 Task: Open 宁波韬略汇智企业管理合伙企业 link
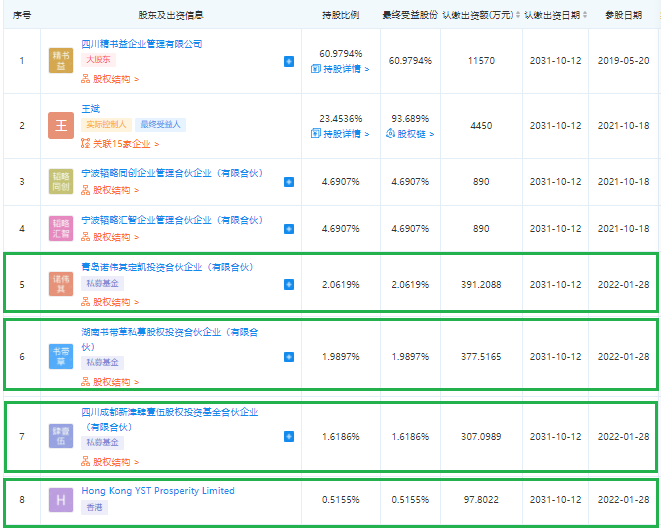pyautogui.click(x=172, y=220)
